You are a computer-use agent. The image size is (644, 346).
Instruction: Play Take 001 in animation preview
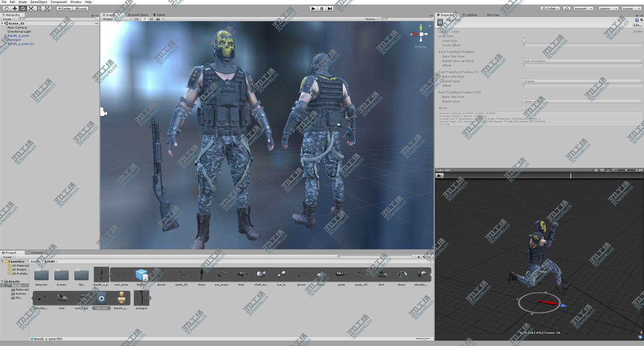[x=439, y=176]
